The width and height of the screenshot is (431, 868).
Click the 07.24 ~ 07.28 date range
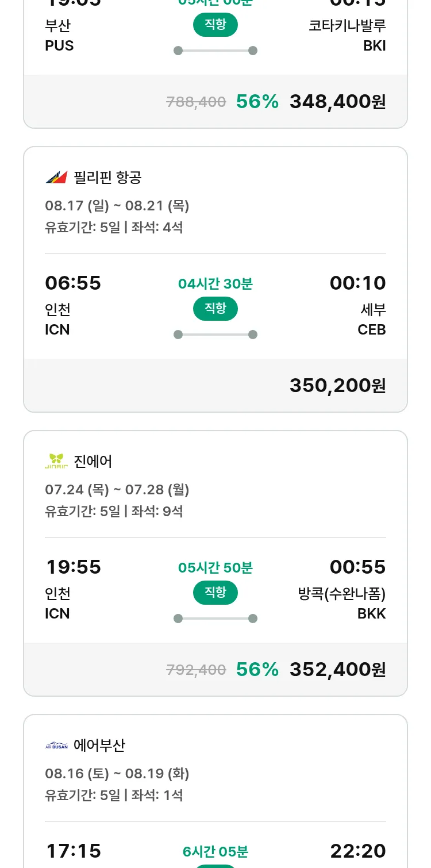pyautogui.click(x=117, y=489)
